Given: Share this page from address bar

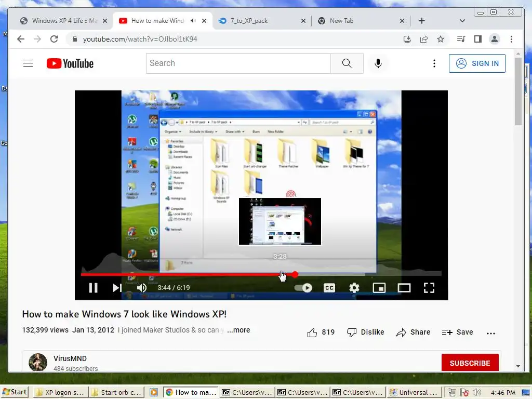Looking at the screenshot, I should coord(424,39).
